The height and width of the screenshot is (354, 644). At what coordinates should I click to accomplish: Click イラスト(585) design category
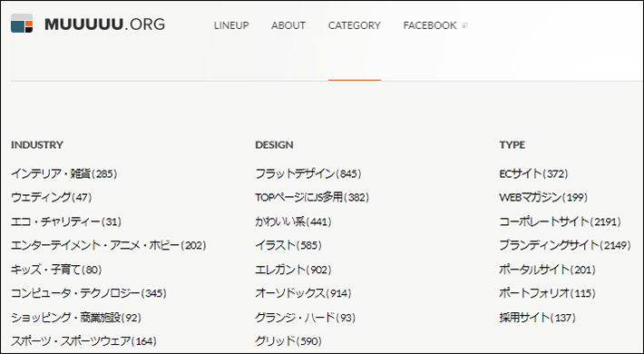click(288, 245)
